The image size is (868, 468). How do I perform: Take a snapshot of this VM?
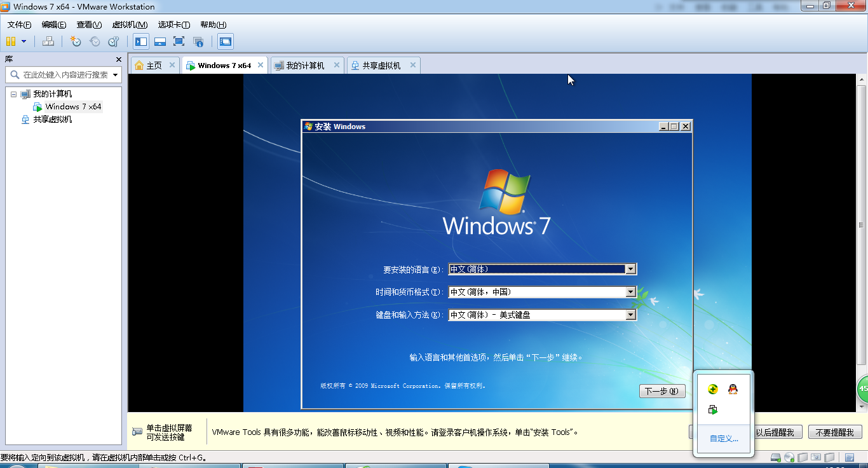point(76,41)
